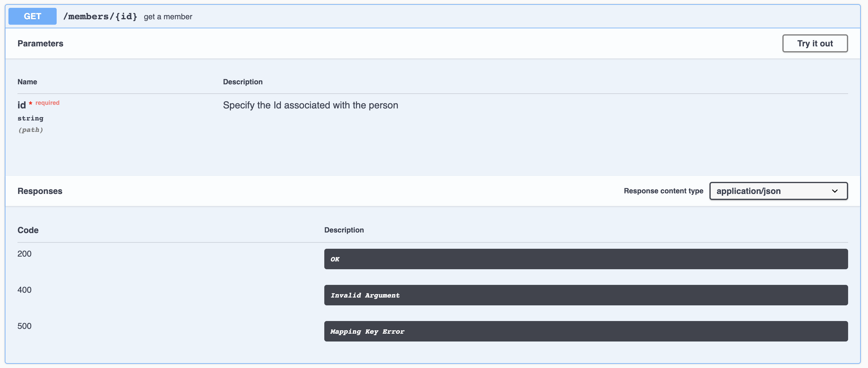
Task: Click the OK response description box
Action: pyautogui.click(x=586, y=259)
